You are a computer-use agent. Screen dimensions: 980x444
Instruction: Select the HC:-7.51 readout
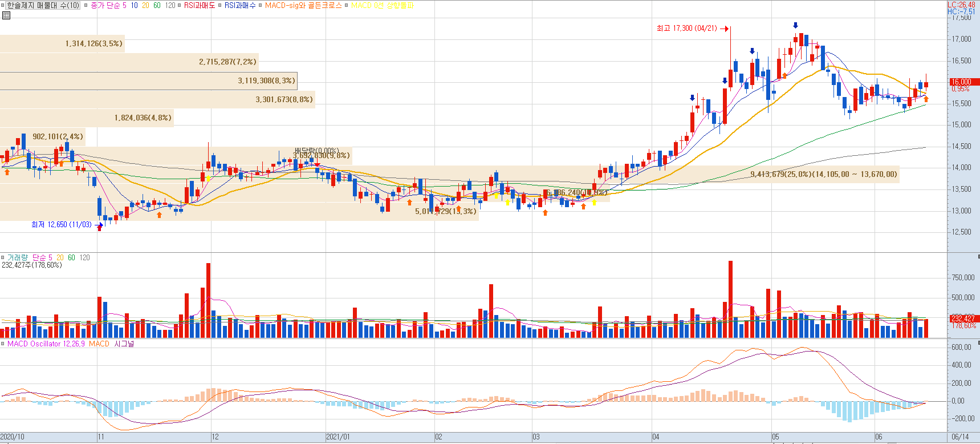click(961, 11)
